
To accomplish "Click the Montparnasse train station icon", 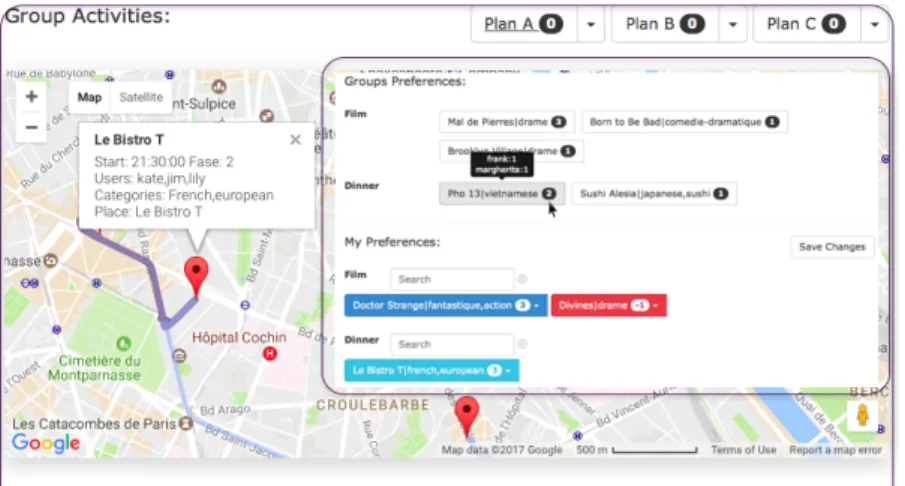I will click(x=51, y=261).
